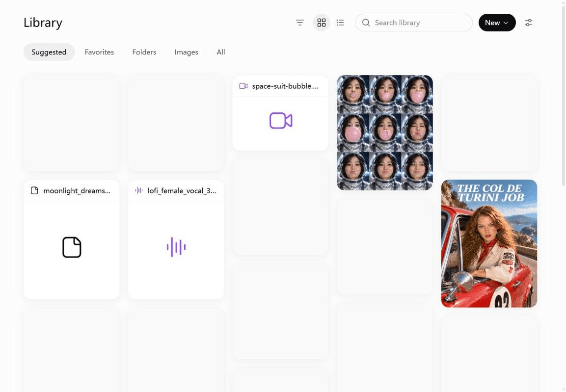The width and height of the screenshot is (566, 392).
Task: Switch to grid view
Action: pos(321,23)
